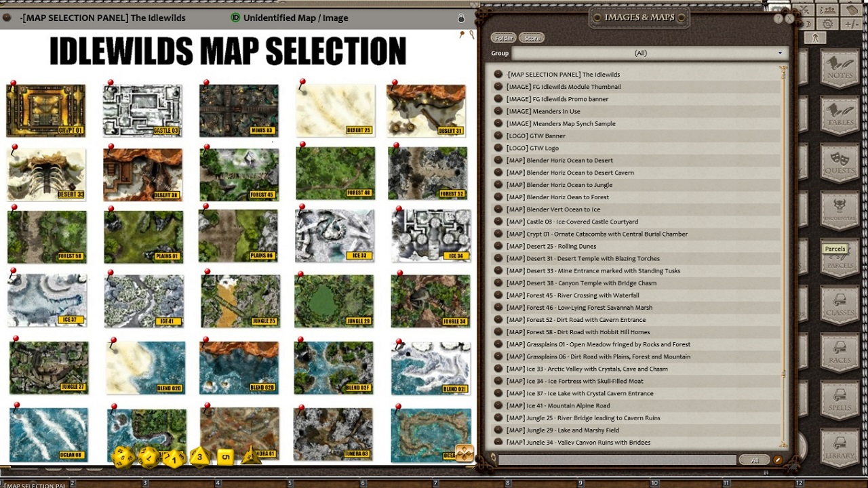Viewport: 868px width, 488px height.
Task: Click the Store button in Images & Maps
Action: point(532,37)
